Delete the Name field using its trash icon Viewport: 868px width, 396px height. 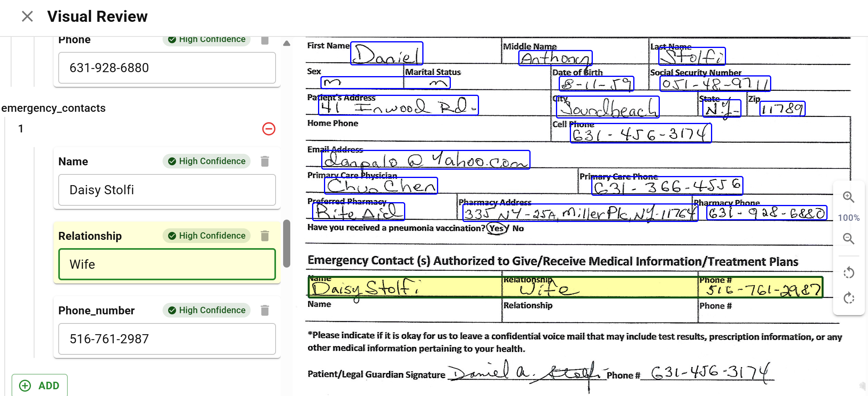[264, 161]
